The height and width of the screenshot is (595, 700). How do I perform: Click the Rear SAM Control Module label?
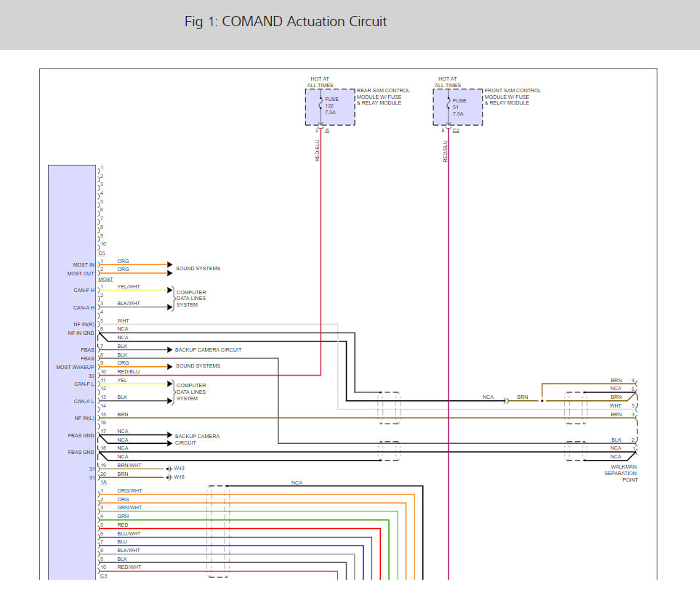click(383, 97)
